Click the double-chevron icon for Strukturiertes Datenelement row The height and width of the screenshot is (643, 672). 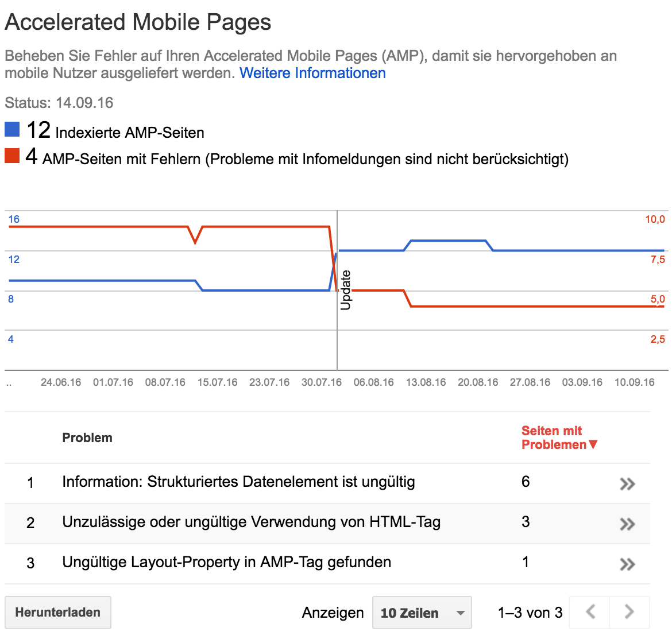coord(627,483)
